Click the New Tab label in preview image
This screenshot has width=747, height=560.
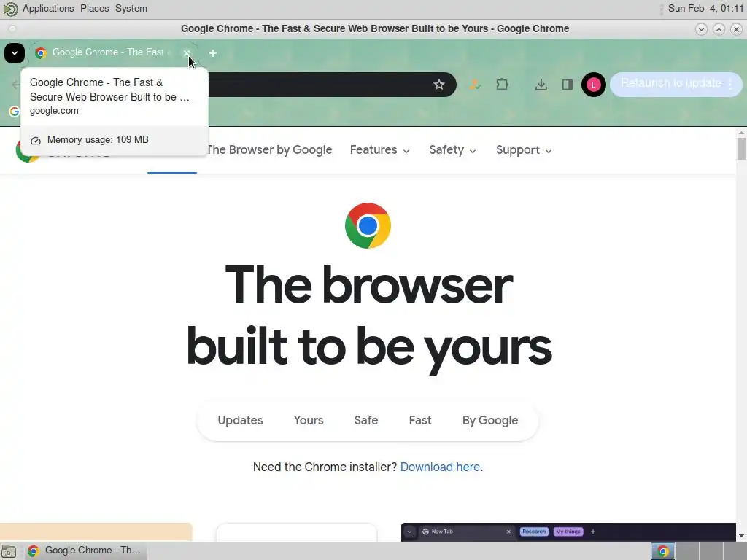pyautogui.click(x=442, y=532)
